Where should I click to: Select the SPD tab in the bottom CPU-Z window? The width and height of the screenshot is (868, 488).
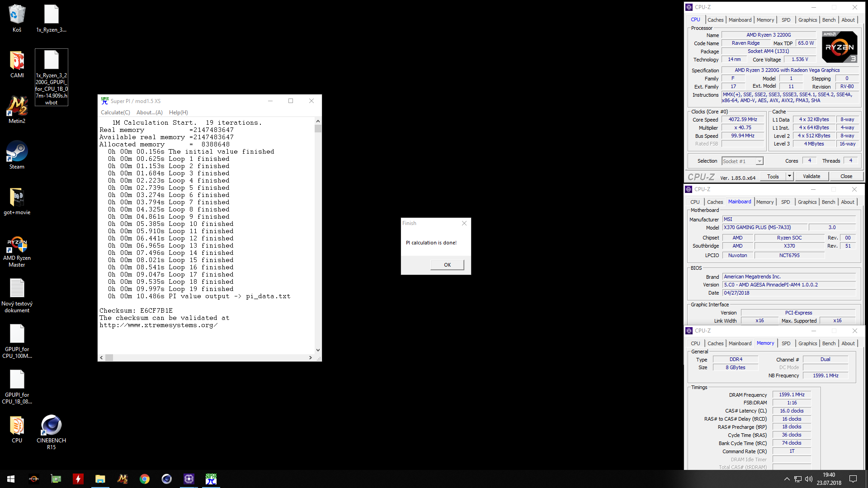click(x=786, y=343)
